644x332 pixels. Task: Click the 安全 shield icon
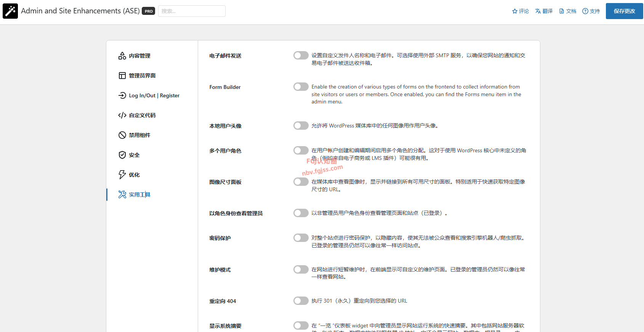[122, 155]
